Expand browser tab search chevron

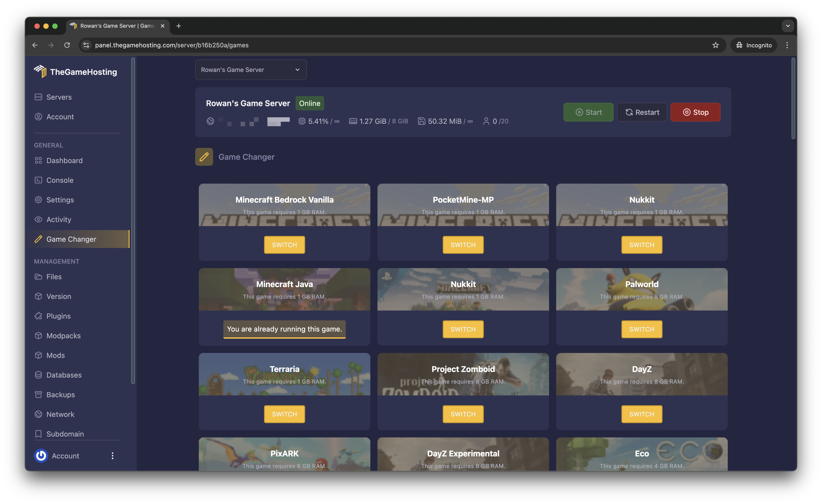[x=788, y=26]
